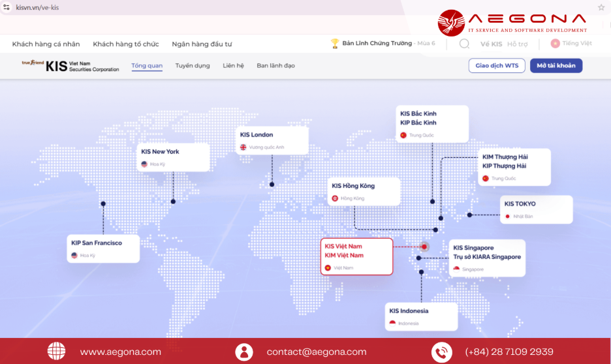Viewport: 611px width, 364px height.
Task: Click the trophy icon beside Bản Lĩnh Chứng Trường
Action: point(335,44)
